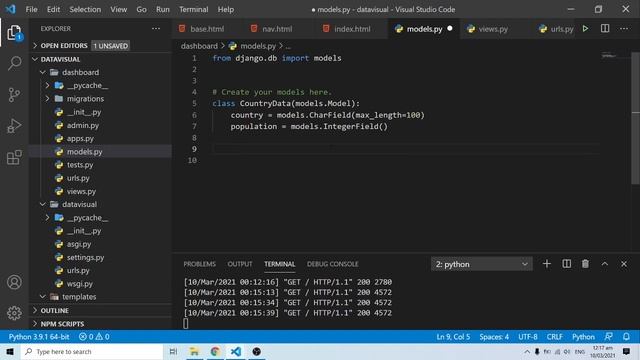The width and height of the screenshot is (640, 360).
Task: Collapse the dashboard folder
Action: click(x=42, y=72)
